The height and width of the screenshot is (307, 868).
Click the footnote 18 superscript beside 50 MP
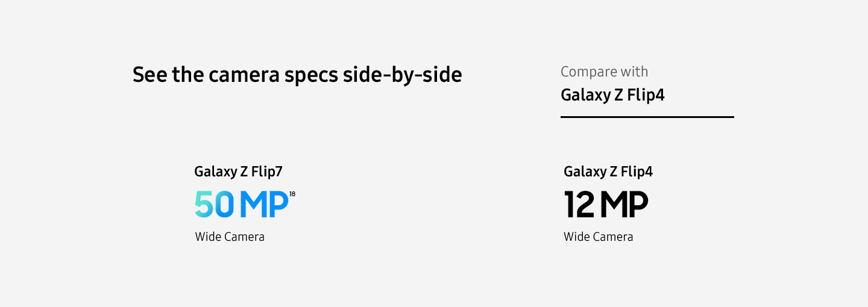point(292,194)
